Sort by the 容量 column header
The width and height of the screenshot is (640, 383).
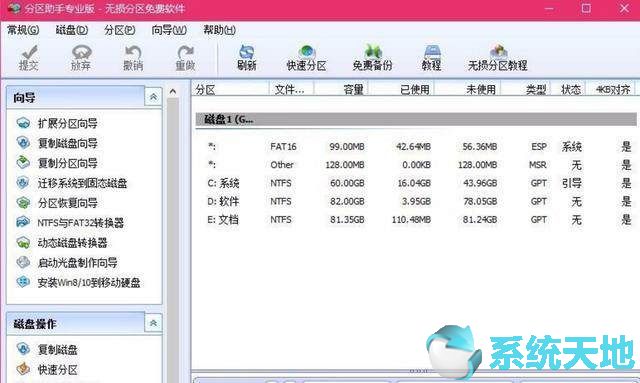tap(341, 89)
